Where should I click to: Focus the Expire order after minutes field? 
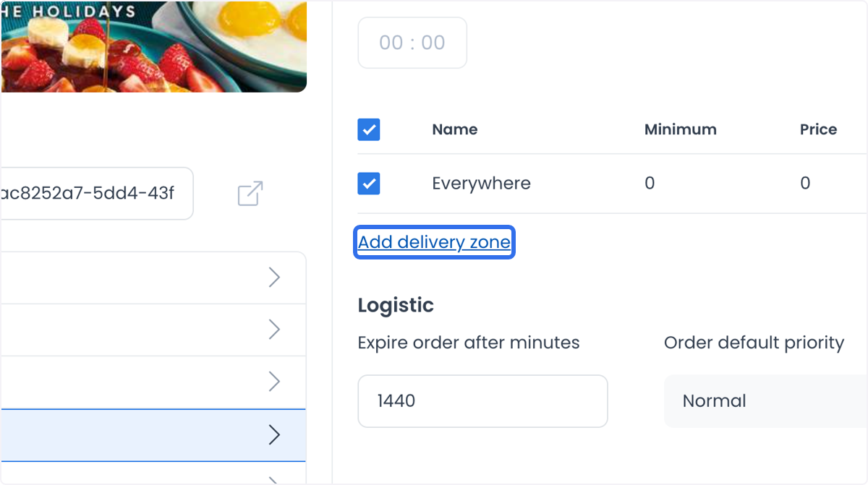pos(482,401)
